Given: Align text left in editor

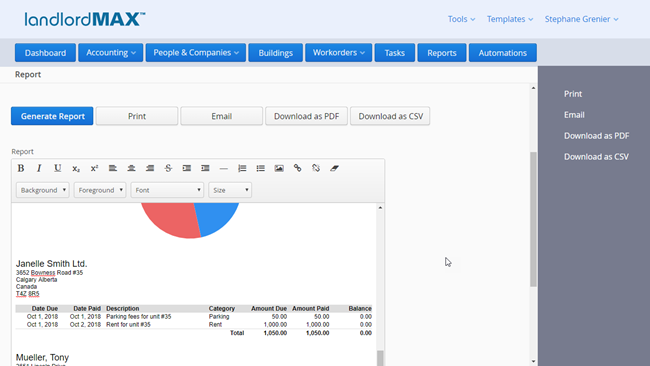Looking at the screenshot, I should (x=113, y=168).
